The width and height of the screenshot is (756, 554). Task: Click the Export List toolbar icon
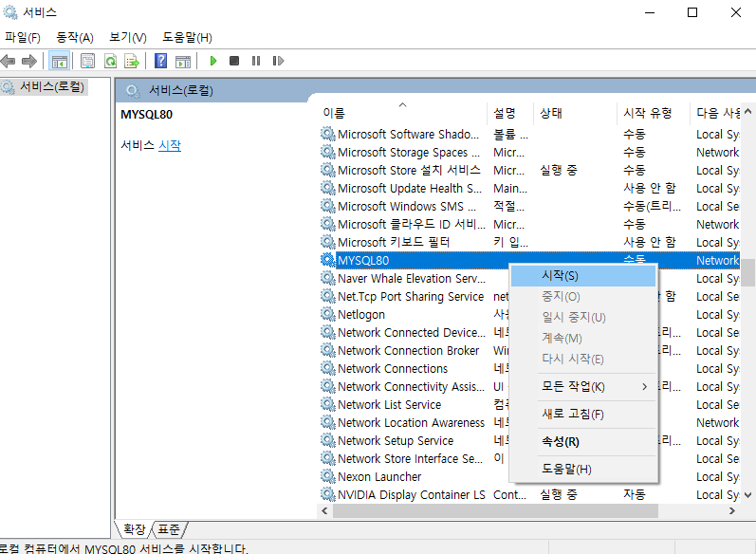132,61
